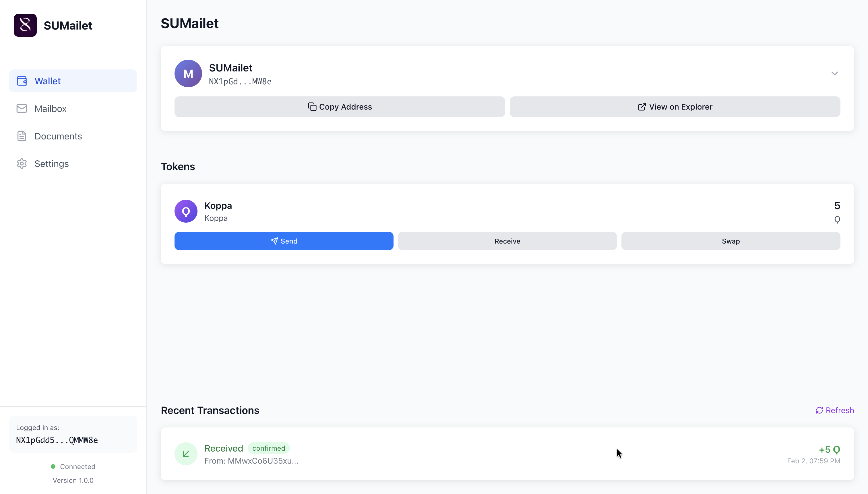Go to the Mailbox section

[x=51, y=108]
